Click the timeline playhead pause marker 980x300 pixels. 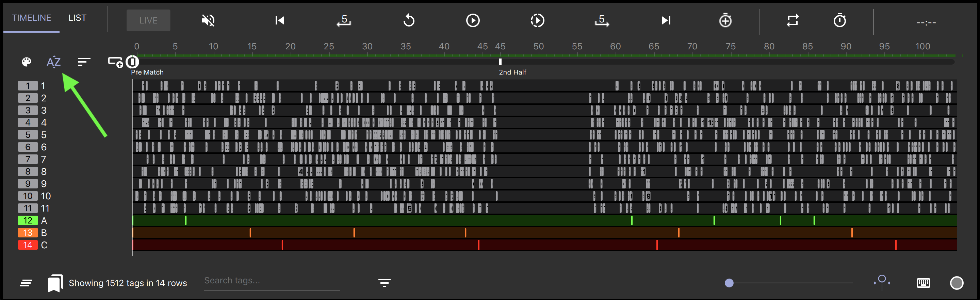click(x=132, y=62)
